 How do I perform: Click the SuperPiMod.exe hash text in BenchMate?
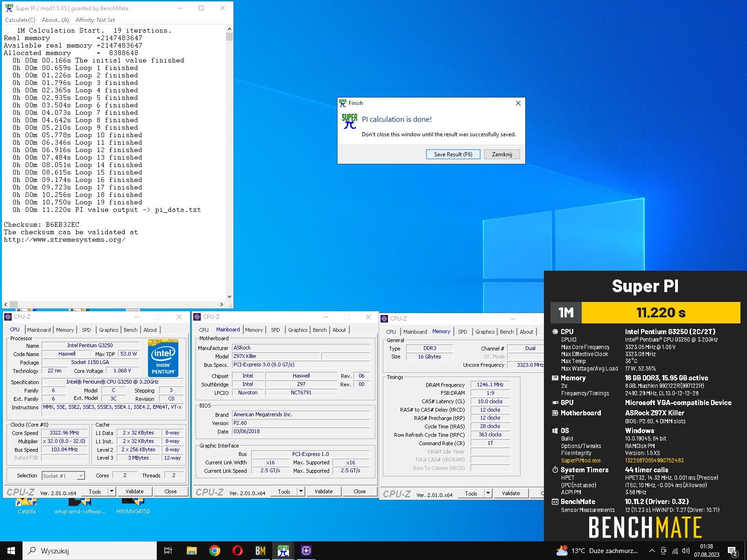pyautogui.click(x=654, y=461)
